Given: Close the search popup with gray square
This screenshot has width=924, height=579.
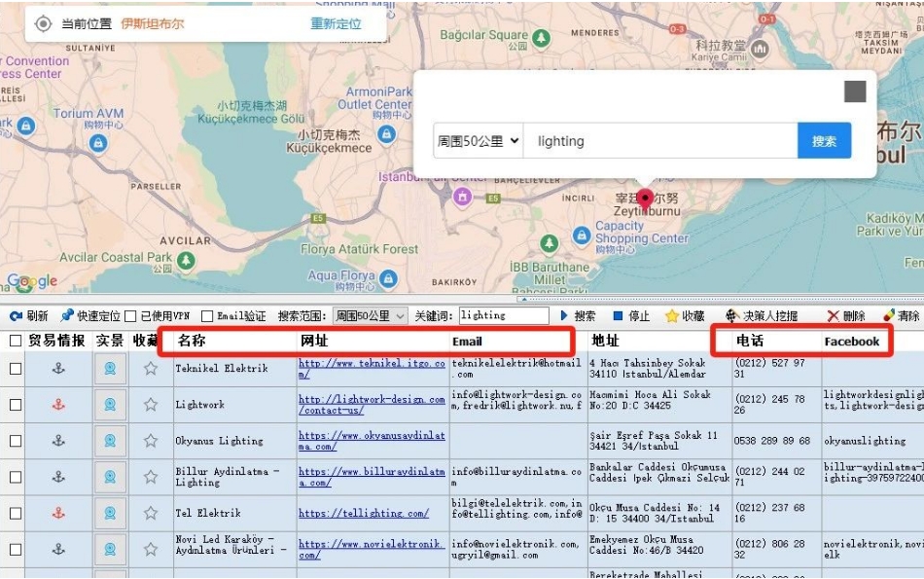Looking at the screenshot, I should click(x=855, y=91).
